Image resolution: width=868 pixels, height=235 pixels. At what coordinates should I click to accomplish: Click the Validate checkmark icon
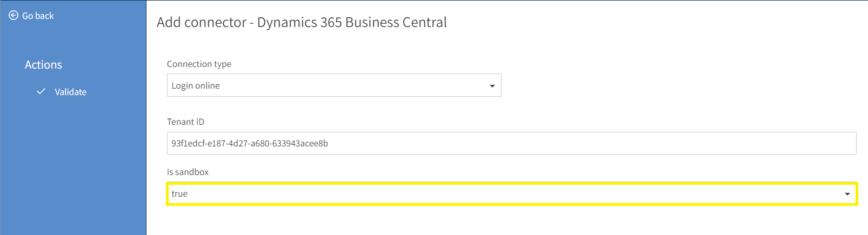click(41, 92)
